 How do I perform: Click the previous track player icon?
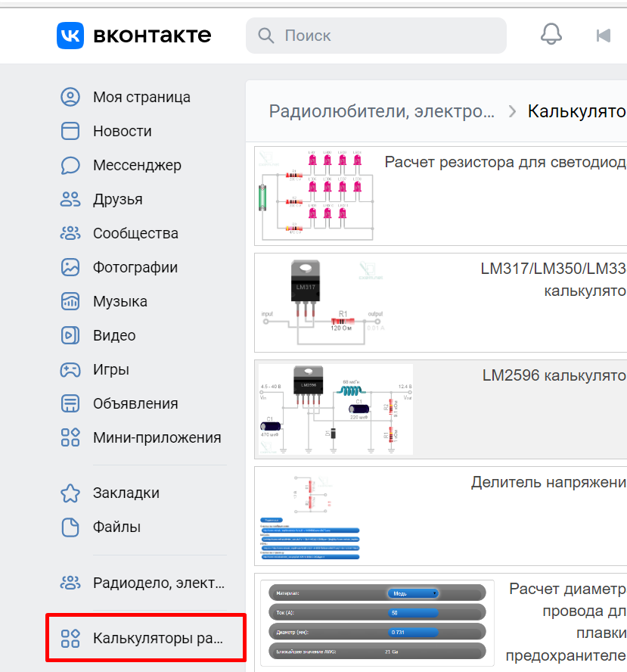(604, 36)
